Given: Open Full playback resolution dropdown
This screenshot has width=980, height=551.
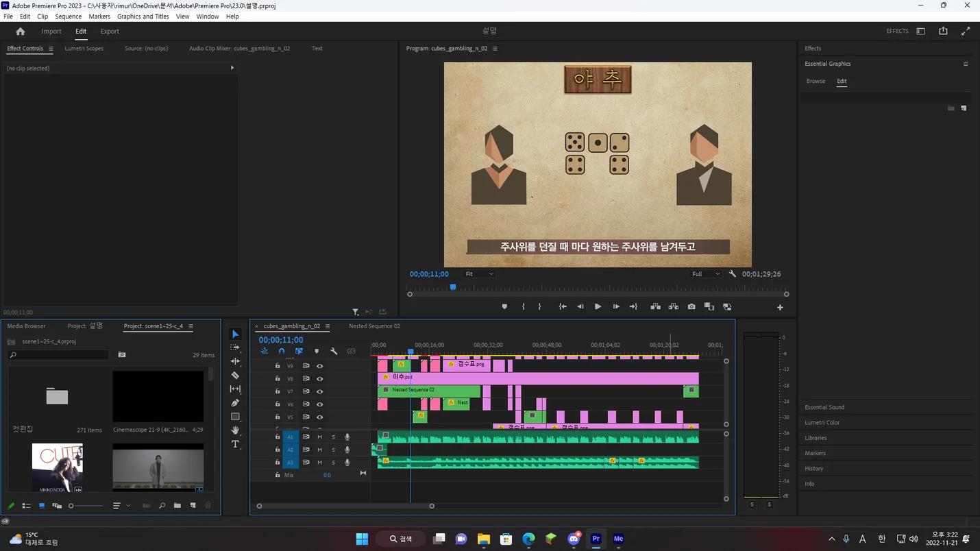Looking at the screenshot, I should point(705,273).
